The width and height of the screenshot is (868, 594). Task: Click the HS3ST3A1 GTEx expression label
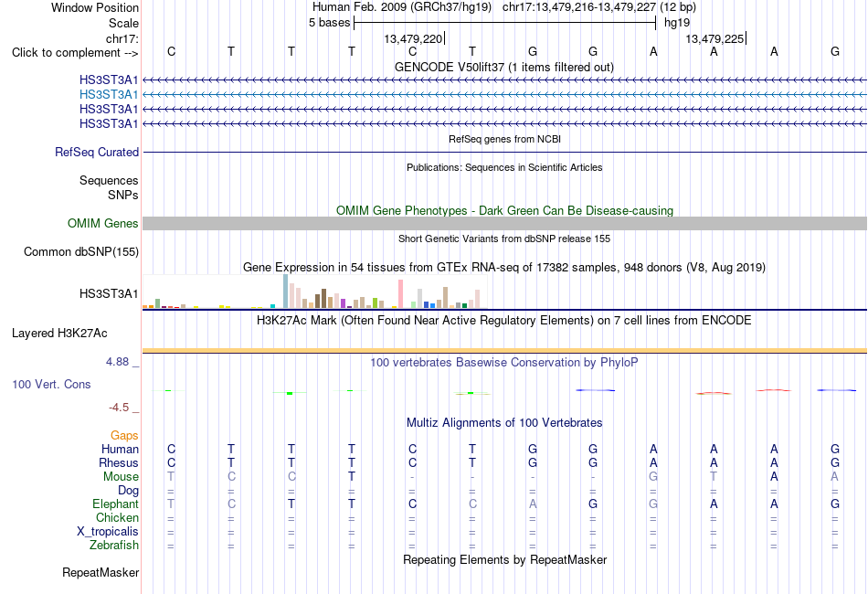[109, 294]
